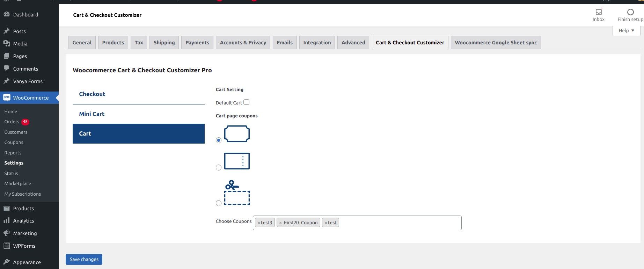
Task: Click the WPForms icon
Action: point(6,246)
